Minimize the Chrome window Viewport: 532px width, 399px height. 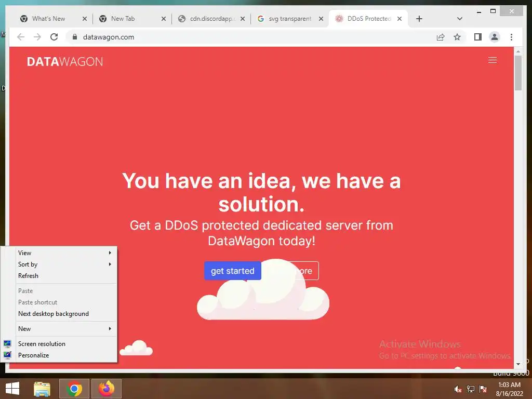click(x=478, y=11)
